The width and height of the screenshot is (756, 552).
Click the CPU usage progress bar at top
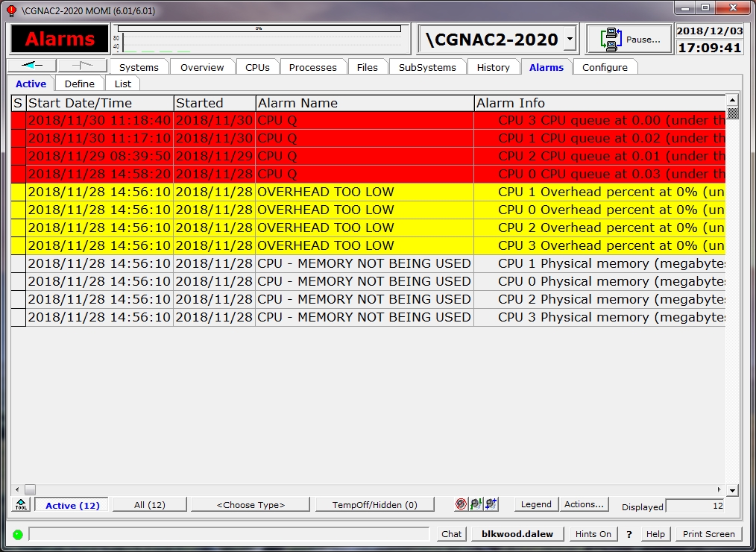(259, 29)
